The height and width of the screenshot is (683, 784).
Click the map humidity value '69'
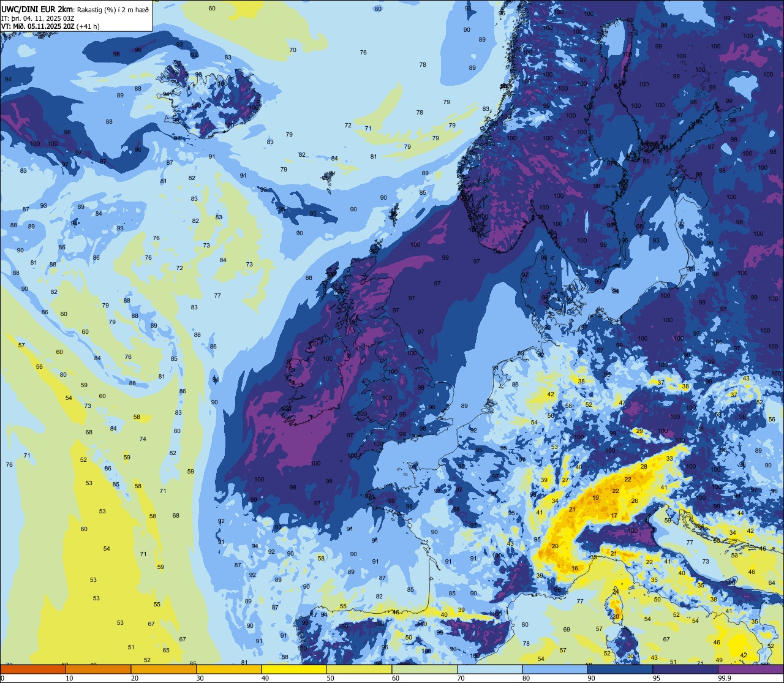point(567,630)
